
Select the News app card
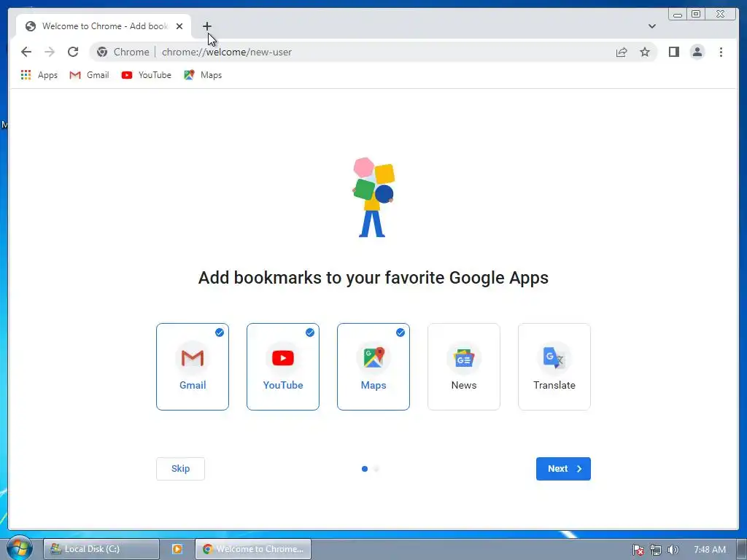(x=464, y=367)
